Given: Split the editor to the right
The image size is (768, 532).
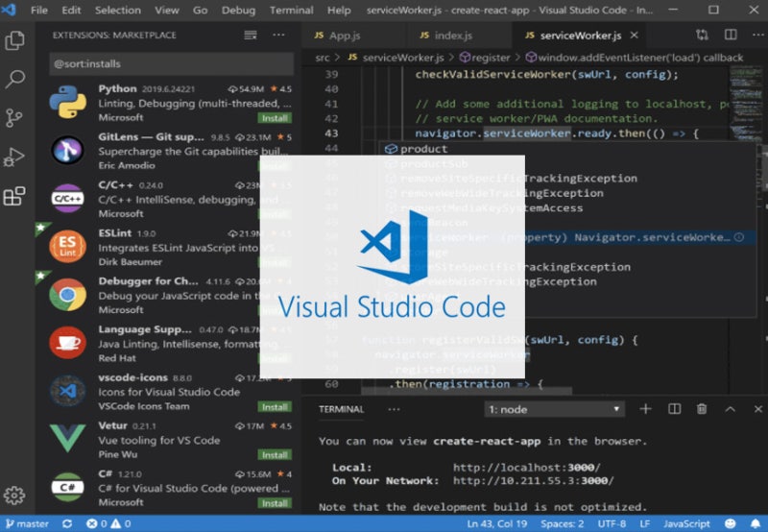Looking at the screenshot, I should (x=731, y=35).
